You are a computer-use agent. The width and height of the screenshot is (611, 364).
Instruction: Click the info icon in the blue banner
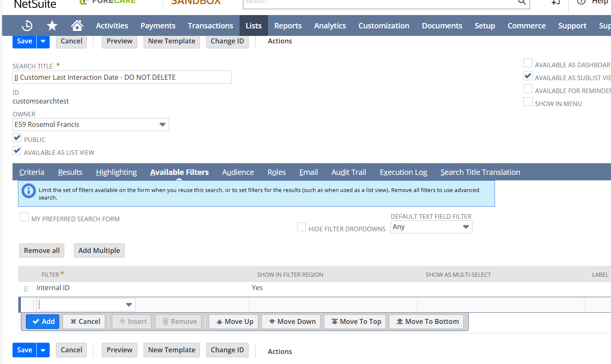(28, 191)
